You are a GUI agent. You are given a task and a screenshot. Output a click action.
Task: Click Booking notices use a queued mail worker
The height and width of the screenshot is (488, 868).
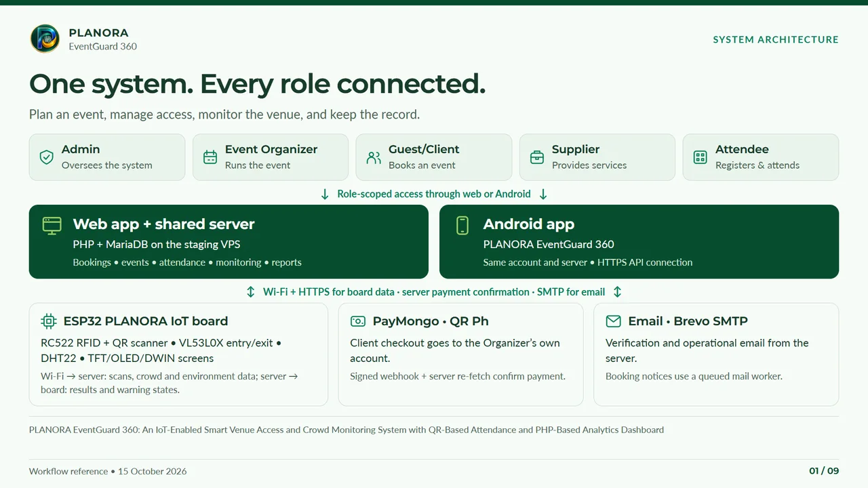tap(694, 376)
